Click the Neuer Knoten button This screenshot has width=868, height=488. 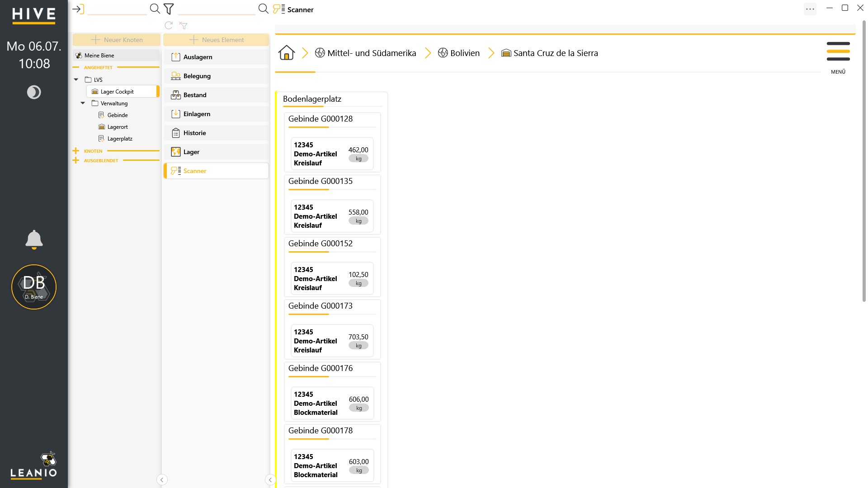tap(117, 40)
